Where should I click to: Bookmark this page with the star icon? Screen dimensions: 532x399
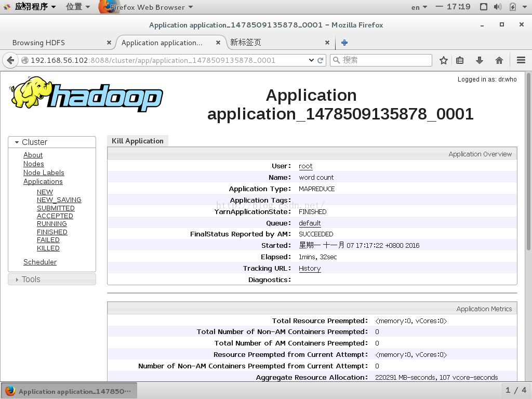click(444, 60)
